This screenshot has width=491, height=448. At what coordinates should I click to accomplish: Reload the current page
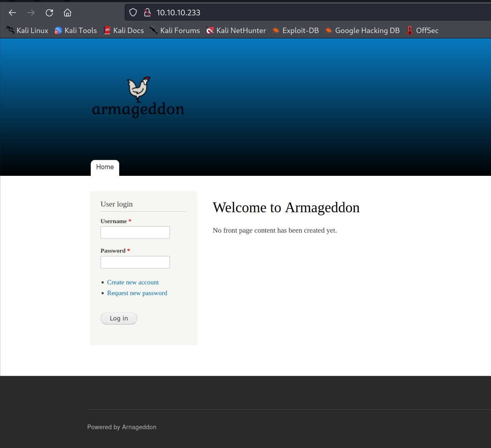click(x=49, y=13)
